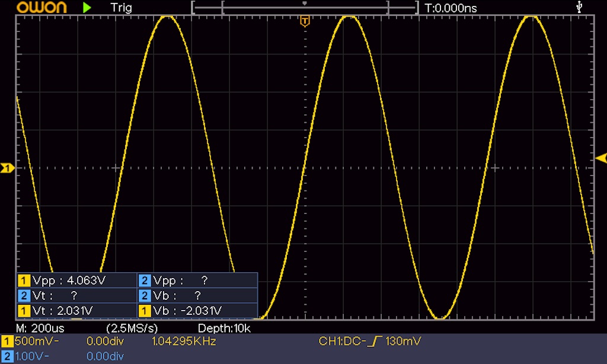Select the yellow channel 1 badge at bottom
The width and height of the screenshot is (607, 364).
[7, 341]
